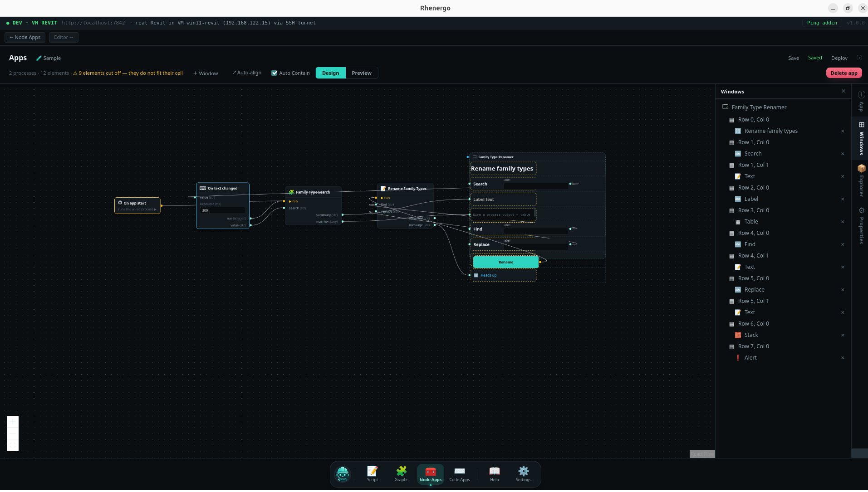Click keyboard icon on On text changed node
868x492 pixels.
(x=203, y=188)
